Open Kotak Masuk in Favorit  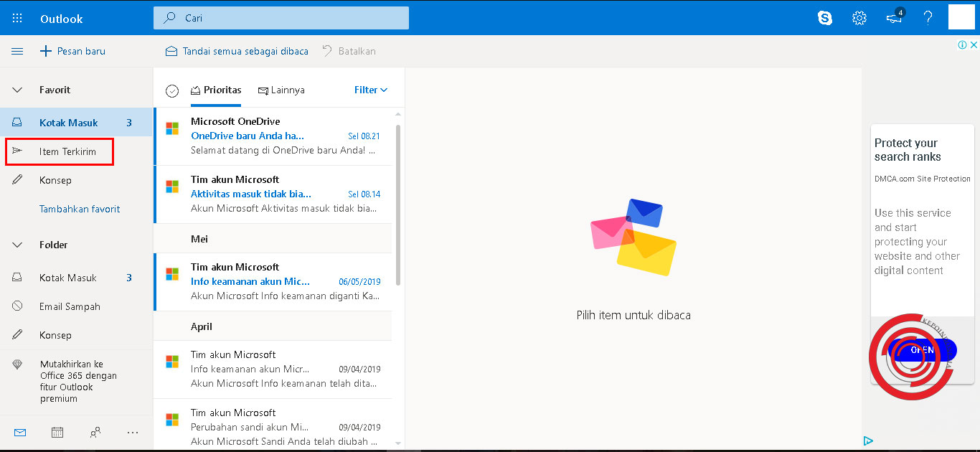(76, 123)
